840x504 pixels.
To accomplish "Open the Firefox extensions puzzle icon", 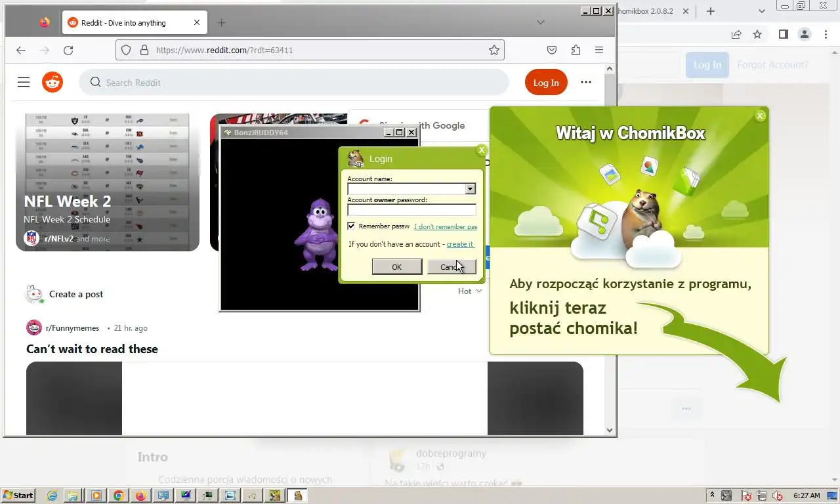I will point(576,50).
